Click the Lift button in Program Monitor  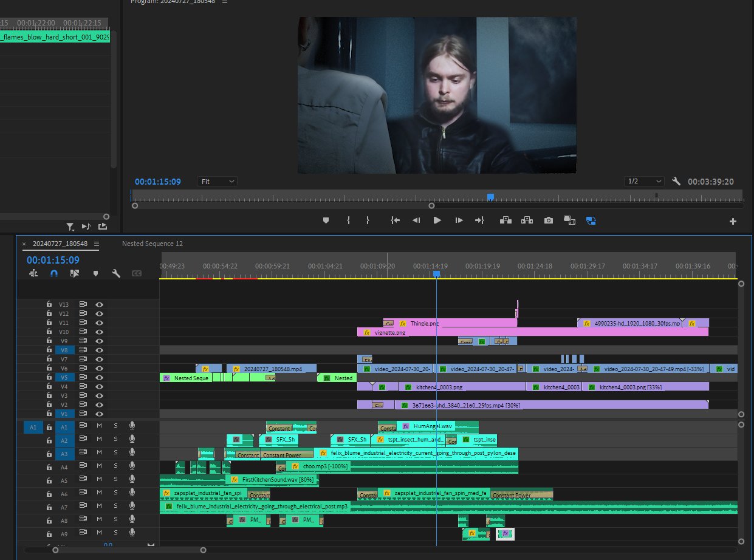pyautogui.click(x=506, y=220)
